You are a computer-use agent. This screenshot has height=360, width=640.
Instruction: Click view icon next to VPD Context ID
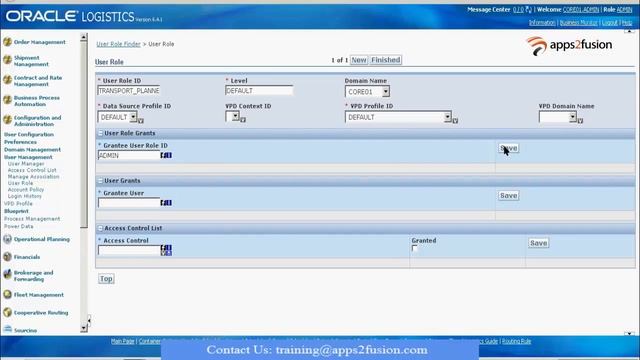click(243, 120)
